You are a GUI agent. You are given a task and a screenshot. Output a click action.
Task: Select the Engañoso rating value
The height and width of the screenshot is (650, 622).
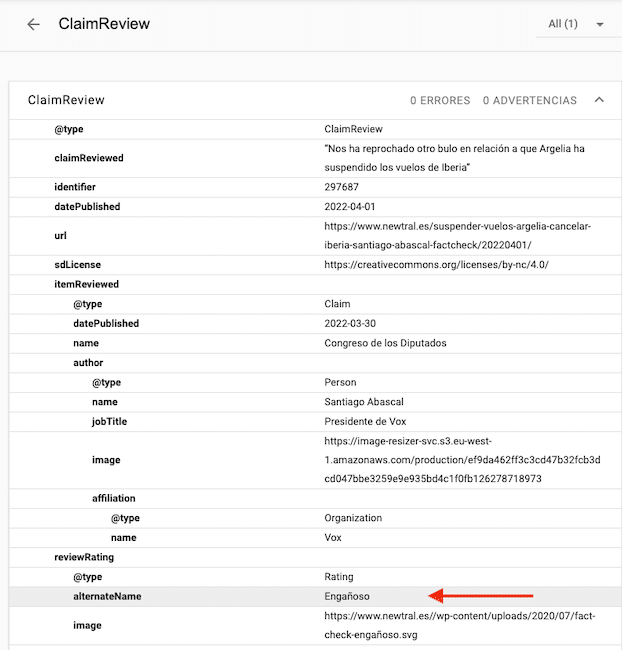(x=347, y=597)
